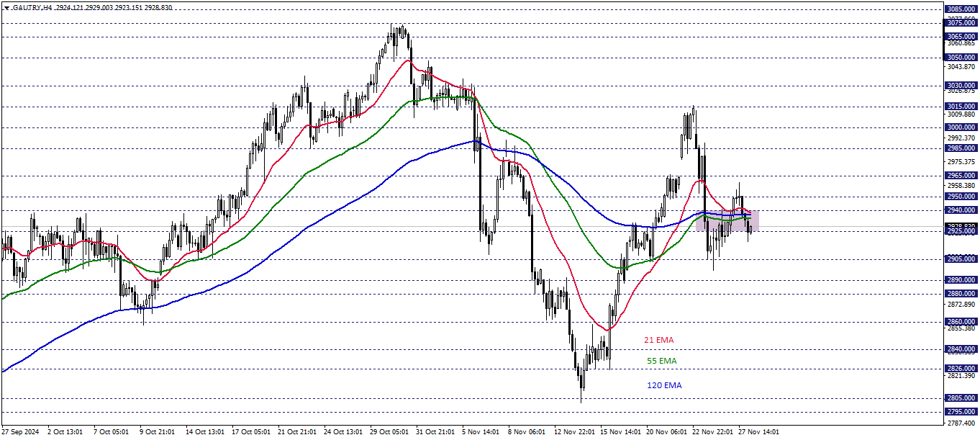Image resolution: width=980 pixels, height=440 pixels.
Task: Click the 21 Oct 21:01 time label
Action: coord(296,432)
